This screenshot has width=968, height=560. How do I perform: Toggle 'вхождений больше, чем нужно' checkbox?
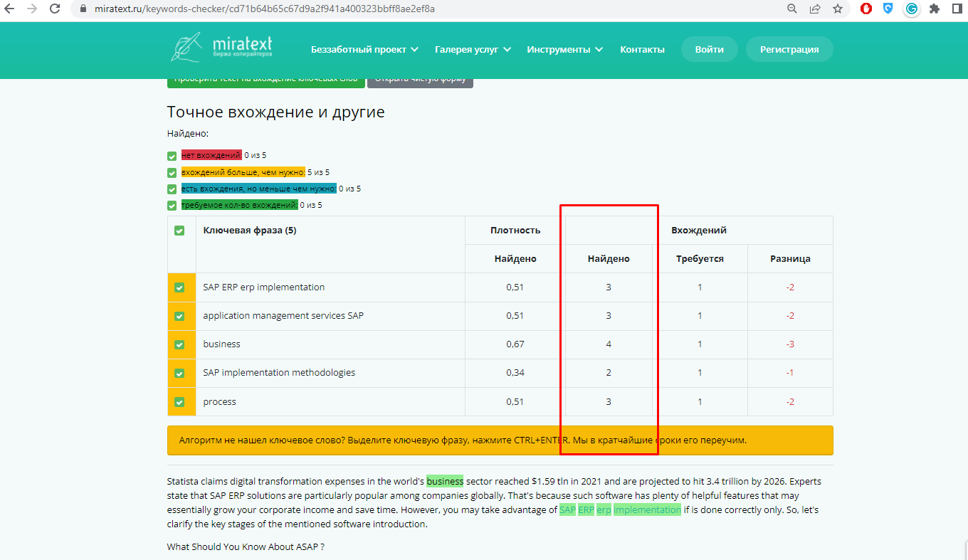pyautogui.click(x=172, y=173)
